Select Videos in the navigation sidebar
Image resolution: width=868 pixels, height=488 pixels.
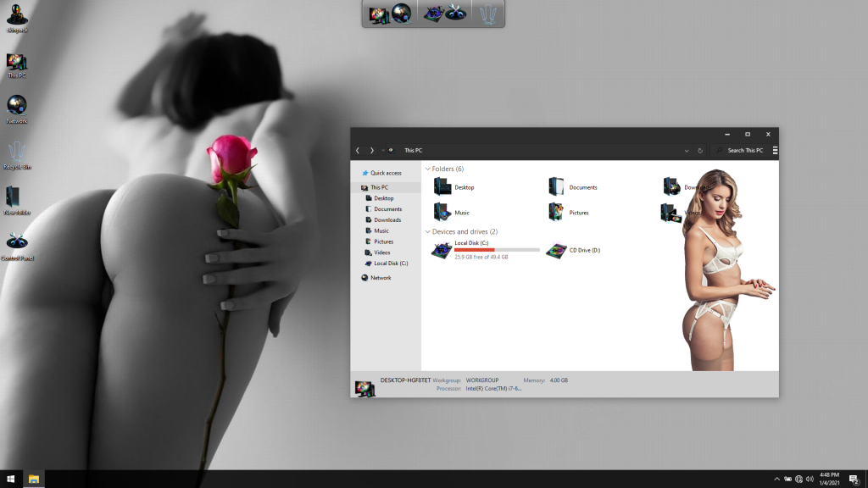coord(382,252)
